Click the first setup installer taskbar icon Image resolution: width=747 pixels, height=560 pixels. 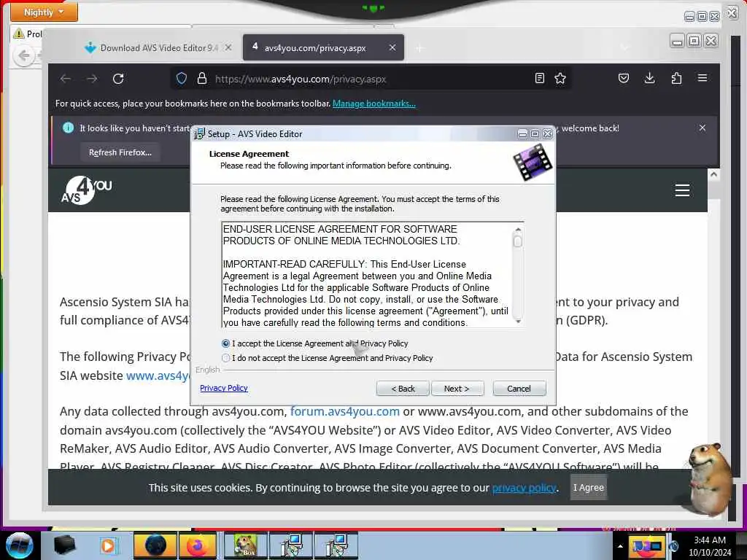(x=292, y=545)
